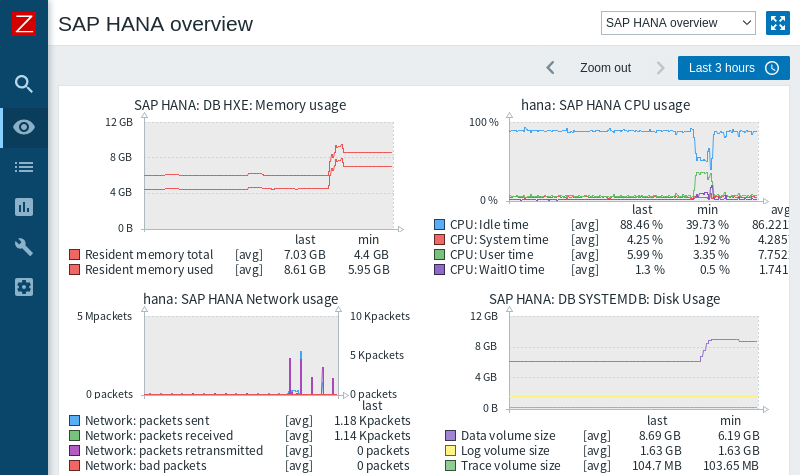This screenshot has height=475, width=800.
Task: Click CPU: System time red swatch
Action: pos(439,239)
